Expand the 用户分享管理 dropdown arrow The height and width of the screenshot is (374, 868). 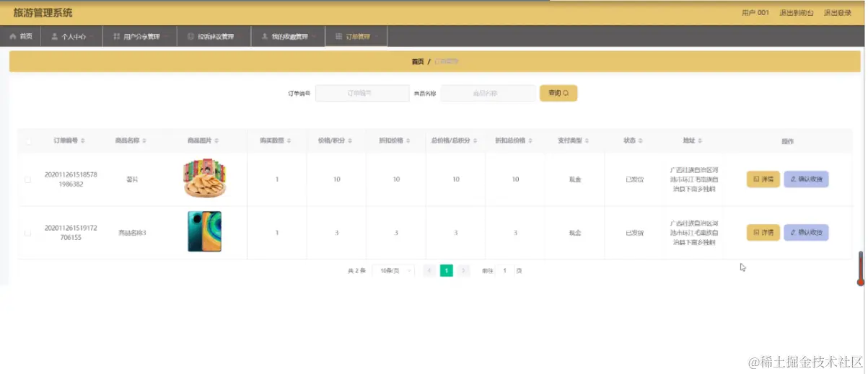(x=166, y=36)
